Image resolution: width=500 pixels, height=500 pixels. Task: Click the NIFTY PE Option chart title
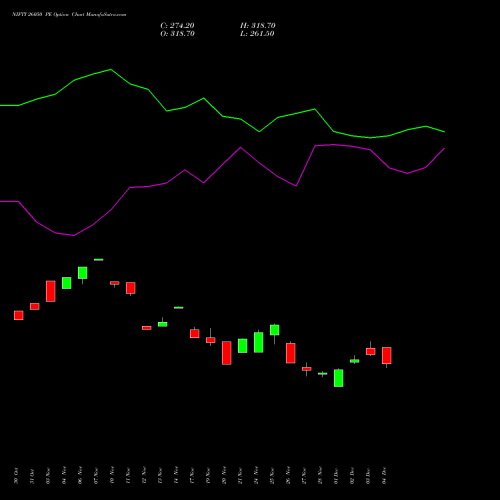[69, 14]
